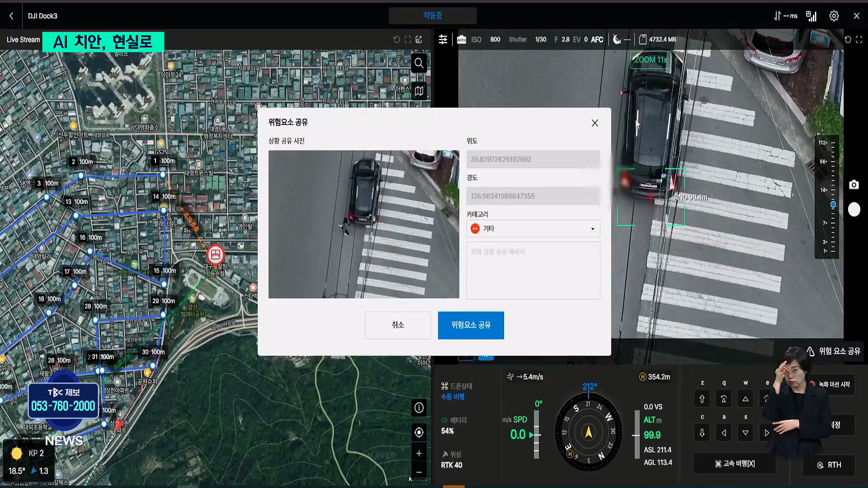The height and width of the screenshot is (488, 868).
Task: Go back with the top-left arrow
Action: (11, 16)
